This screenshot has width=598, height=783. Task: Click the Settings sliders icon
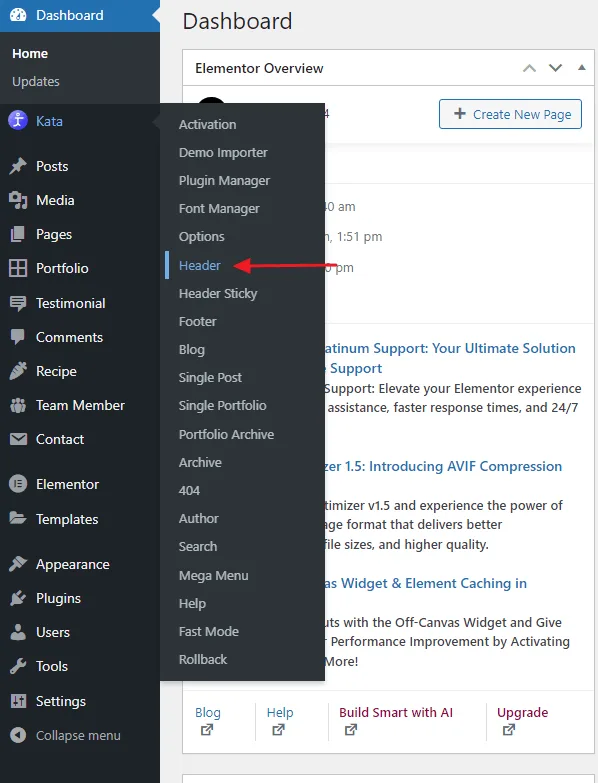click(x=18, y=701)
